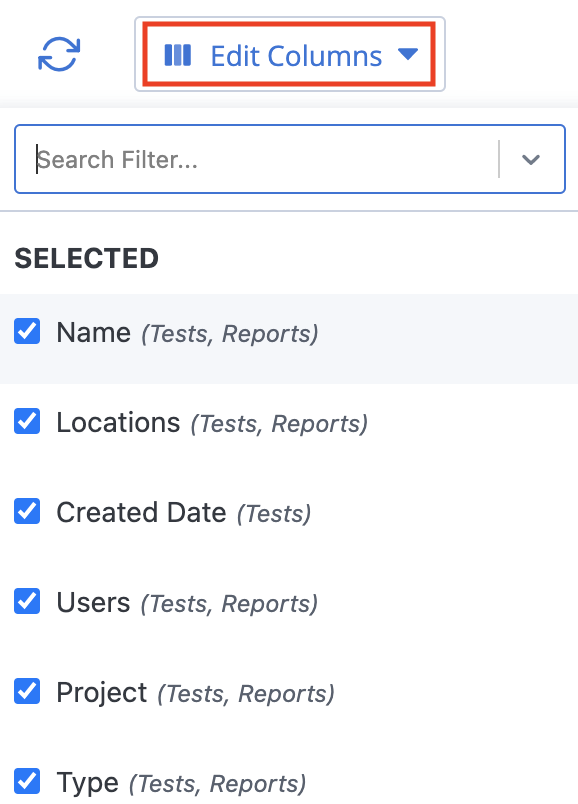
Task: Click the (Tests, Reports) tag beside Name
Action: 230,334
